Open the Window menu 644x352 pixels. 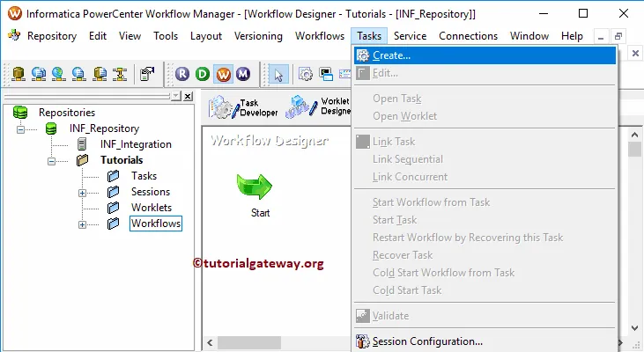click(529, 36)
